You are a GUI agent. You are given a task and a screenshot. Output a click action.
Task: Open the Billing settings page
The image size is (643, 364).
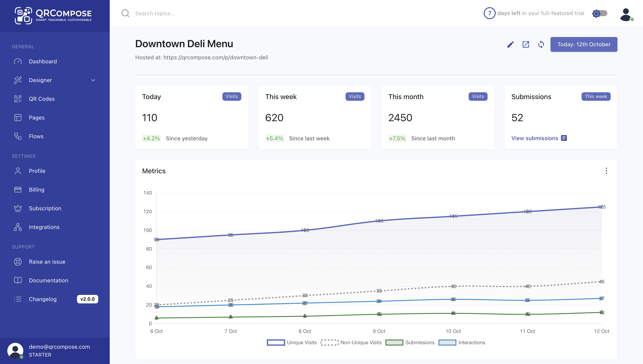click(37, 189)
